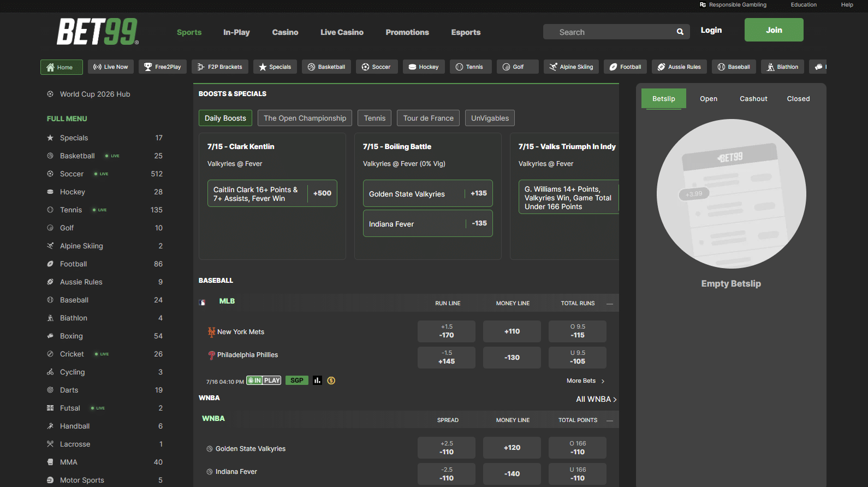Viewport: 868px width, 487px height.
Task: Open the Free2Play trophy chip
Action: tap(163, 67)
